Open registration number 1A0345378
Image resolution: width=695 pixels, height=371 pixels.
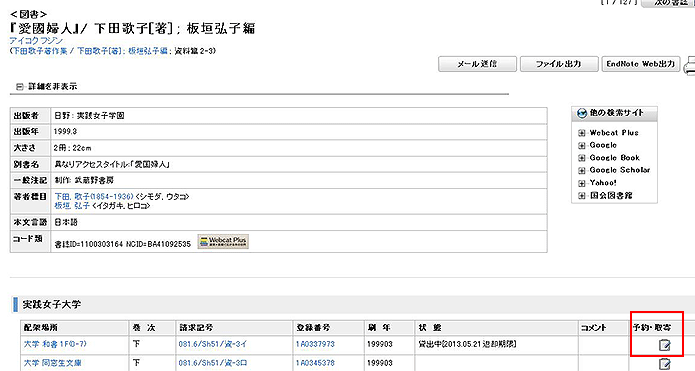pyautogui.click(x=315, y=363)
